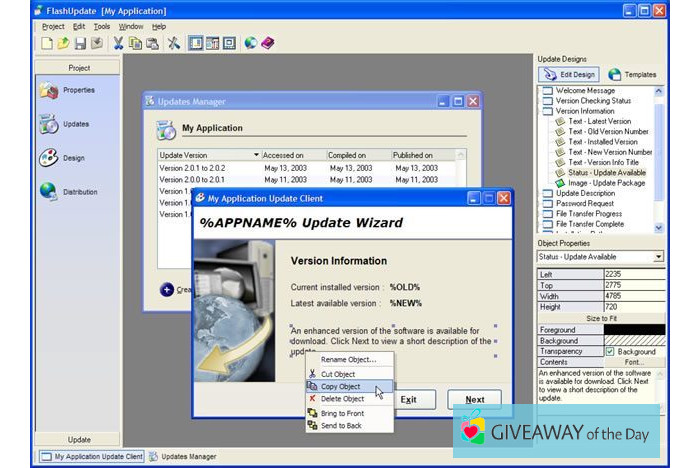Select Version Information in design tree

[594, 111]
